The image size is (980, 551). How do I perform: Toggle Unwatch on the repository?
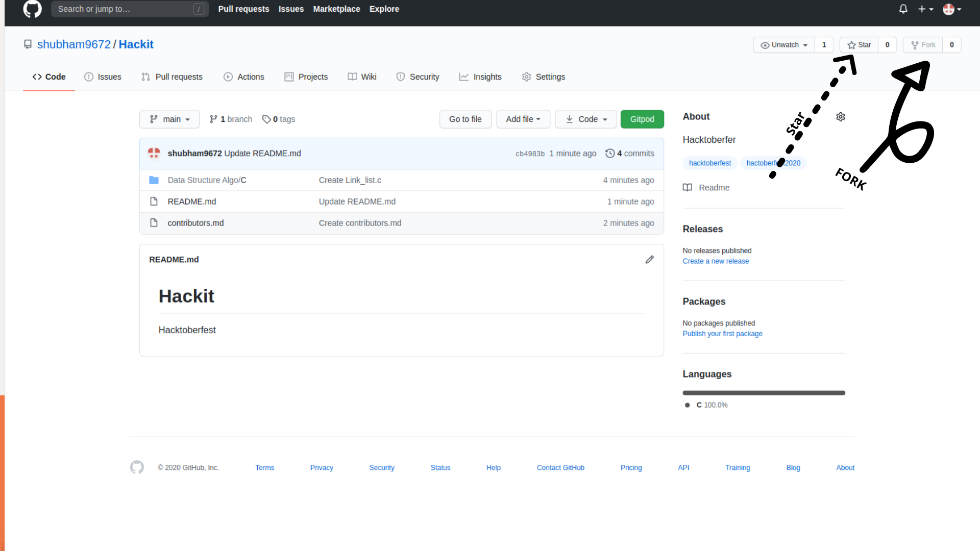784,45
